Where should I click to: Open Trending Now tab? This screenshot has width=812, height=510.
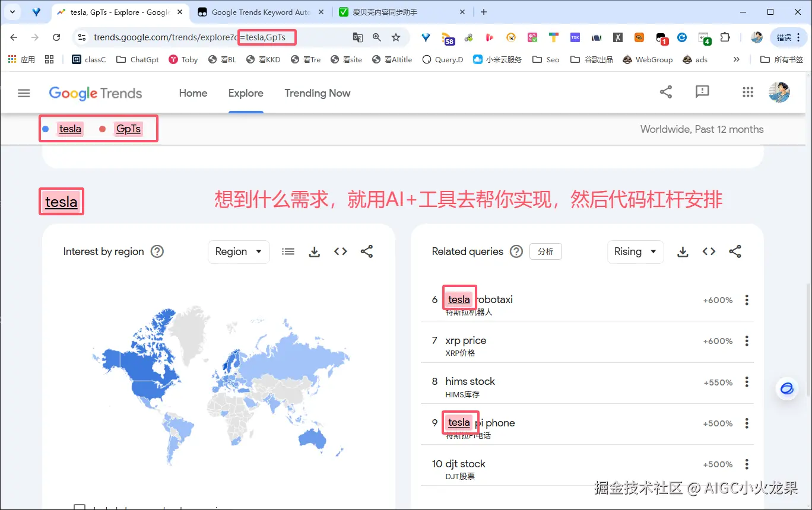point(318,93)
